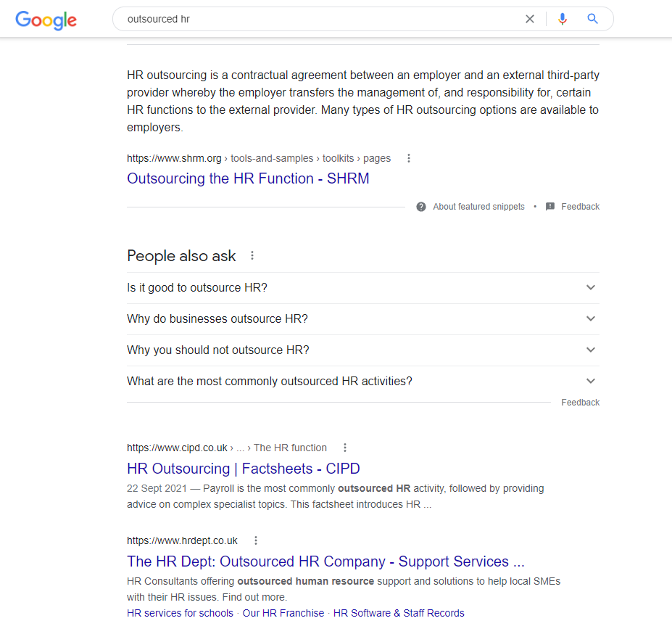Start voice search with microphone icon
The image size is (672, 634).
pyautogui.click(x=563, y=19)
